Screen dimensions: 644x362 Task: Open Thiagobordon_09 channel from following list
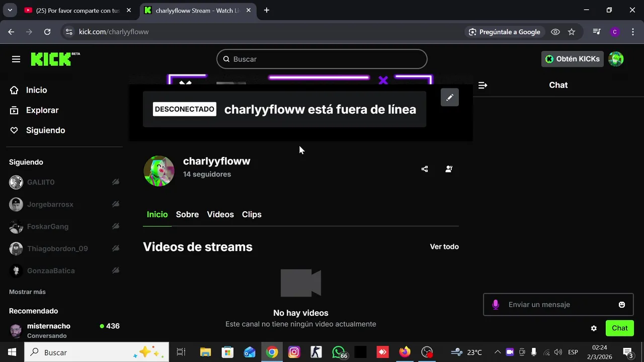point(57,248)
